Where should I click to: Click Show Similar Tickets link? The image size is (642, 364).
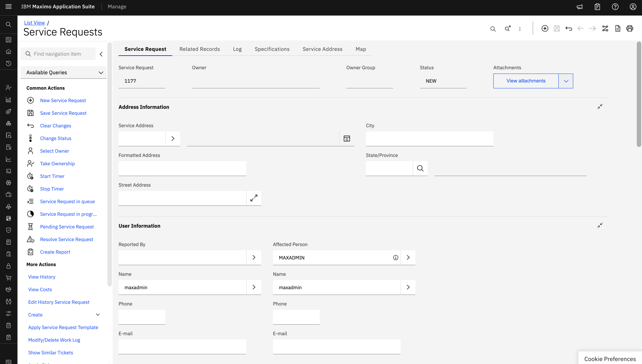51,353
